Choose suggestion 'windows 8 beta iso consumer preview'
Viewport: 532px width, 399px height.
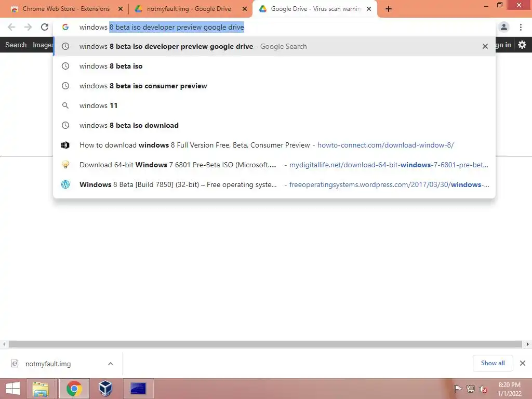click(274, 86)
